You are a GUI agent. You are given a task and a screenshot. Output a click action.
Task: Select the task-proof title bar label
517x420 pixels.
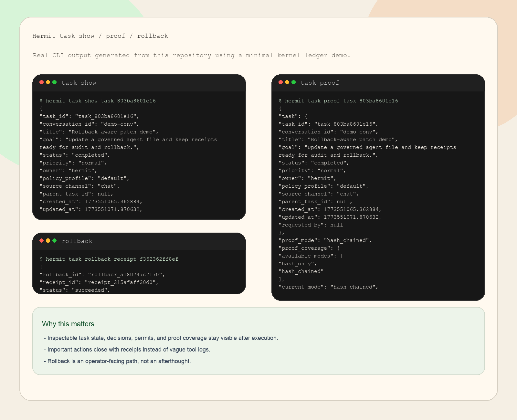[320, 83]
